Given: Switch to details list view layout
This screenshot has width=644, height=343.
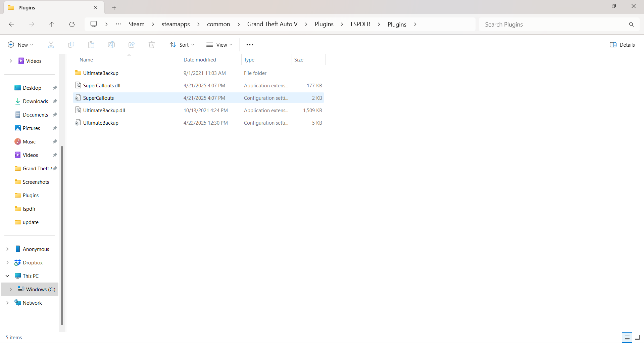Looking at the screenshot, I should [627, 337].
